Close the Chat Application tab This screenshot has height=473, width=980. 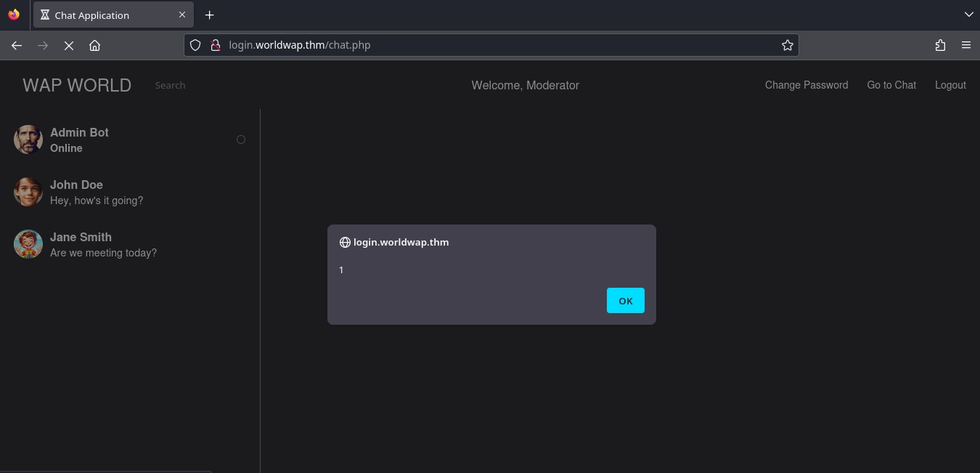click(182, 15)
